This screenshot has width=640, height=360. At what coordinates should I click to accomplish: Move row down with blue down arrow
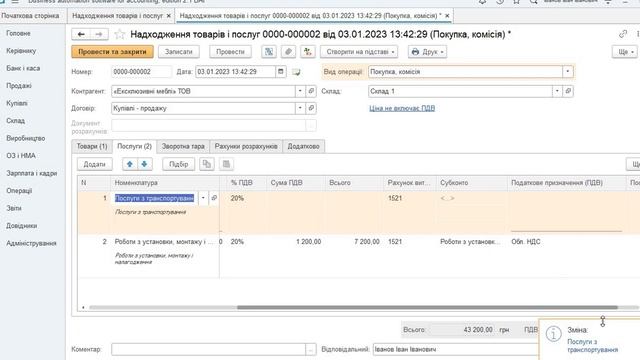tap(144, 164)
